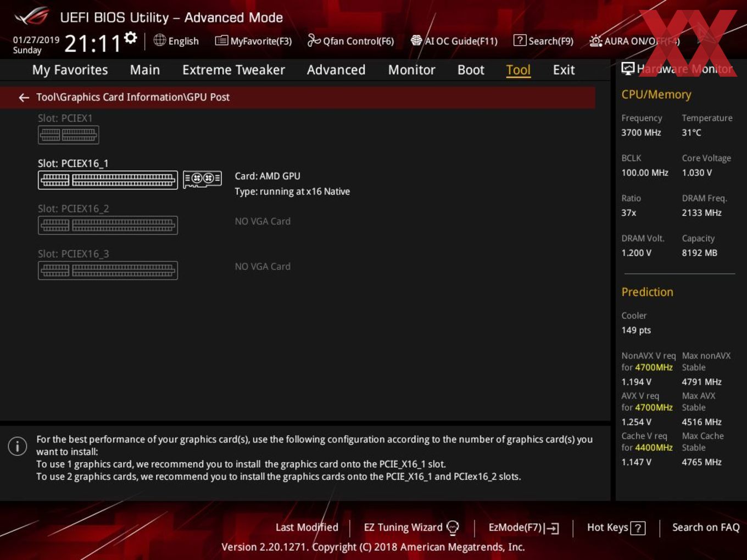Click the '3700 MHz' frequency value
This screenshot has height=560, width=747.
pos(641,132)
